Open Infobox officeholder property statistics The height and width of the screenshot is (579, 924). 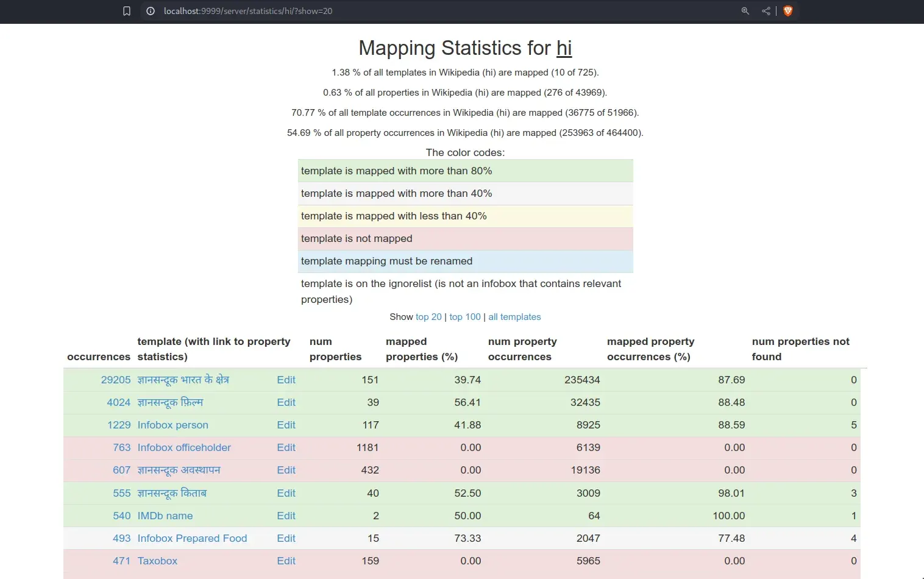[184, 447]
